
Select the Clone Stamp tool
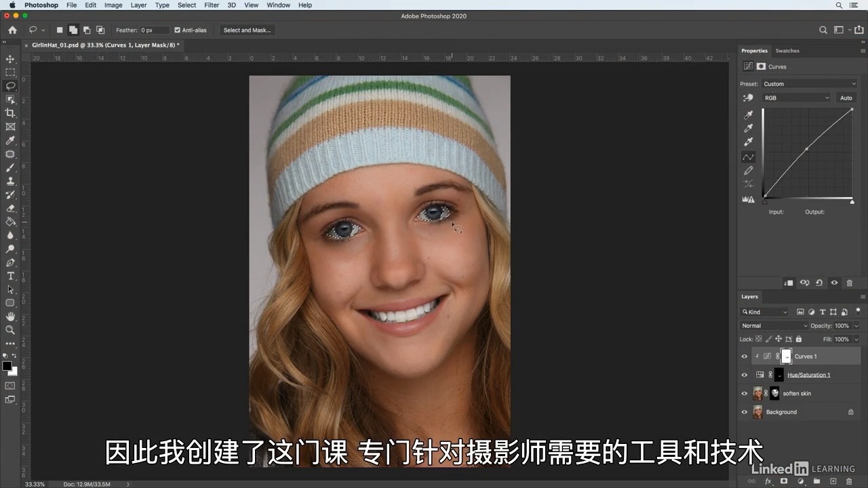click(x=10, y=181)
